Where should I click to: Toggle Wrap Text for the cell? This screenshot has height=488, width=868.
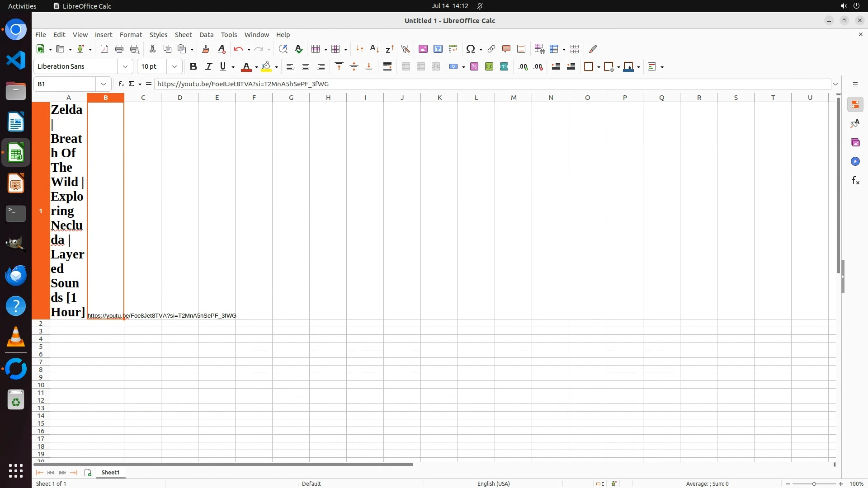[387, 67]
